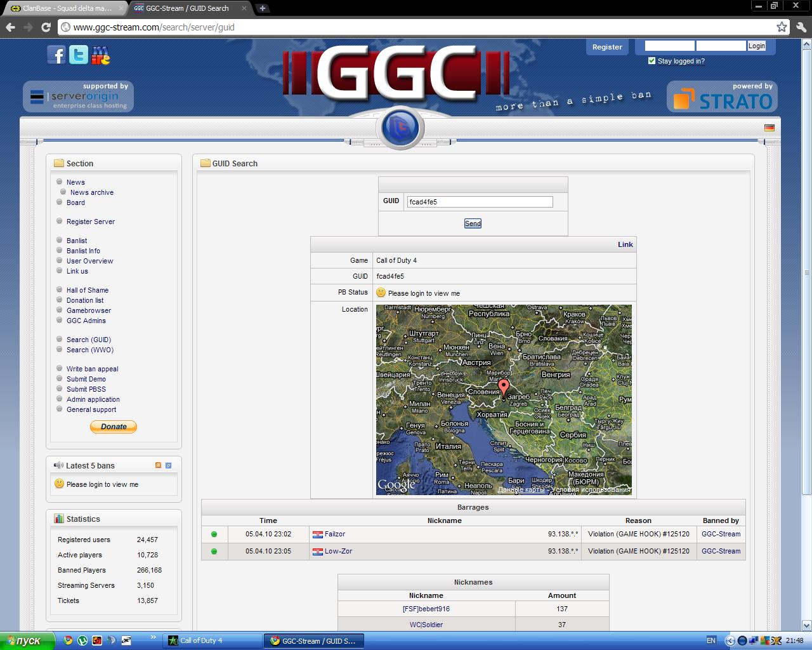Click the Google map location thumbnail

tap(504, 400)
